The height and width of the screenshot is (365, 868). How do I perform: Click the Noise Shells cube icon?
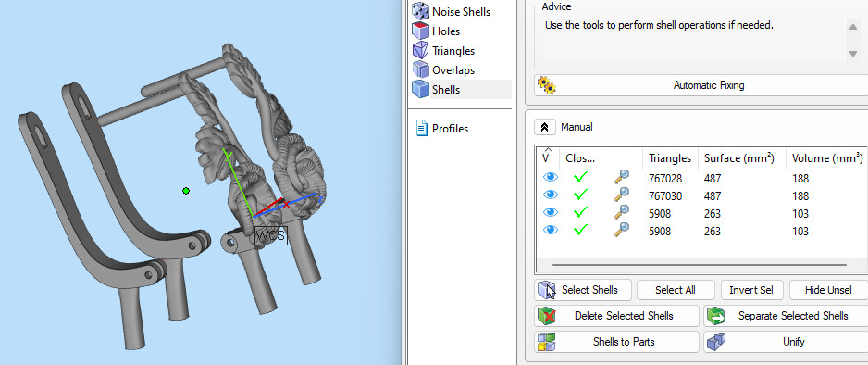coord(421,11)
